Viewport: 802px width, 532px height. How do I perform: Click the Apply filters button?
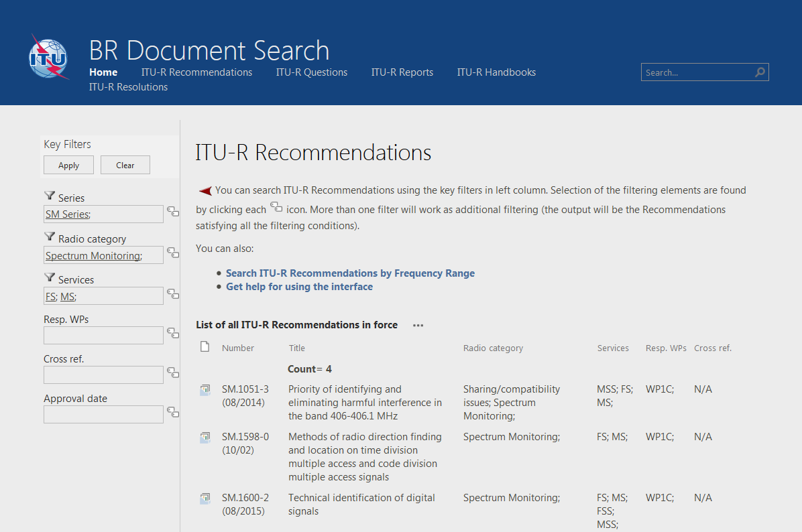68,165
